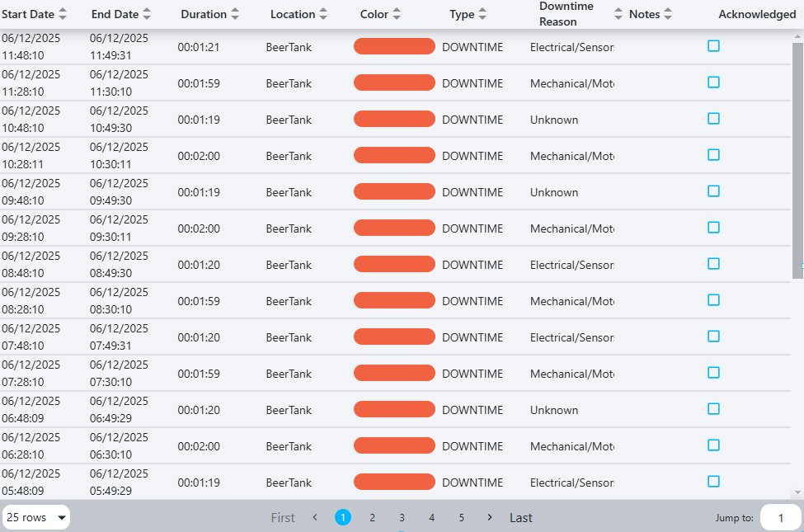Viewport: 804px width, 532px height.
Task: Sort the Notes column
Action: (666, 14)
